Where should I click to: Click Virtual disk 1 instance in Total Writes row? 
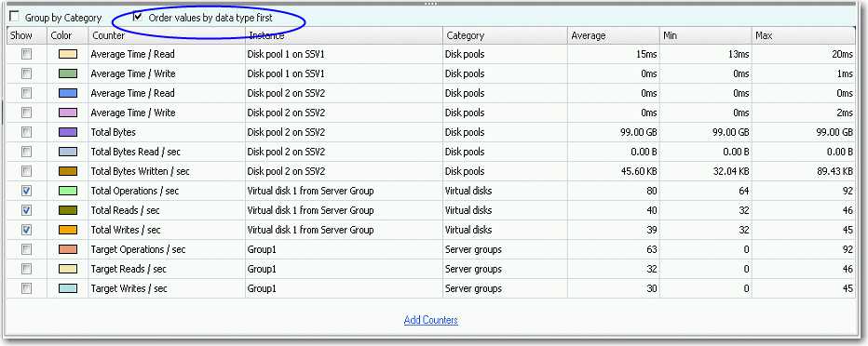point(310,230)
